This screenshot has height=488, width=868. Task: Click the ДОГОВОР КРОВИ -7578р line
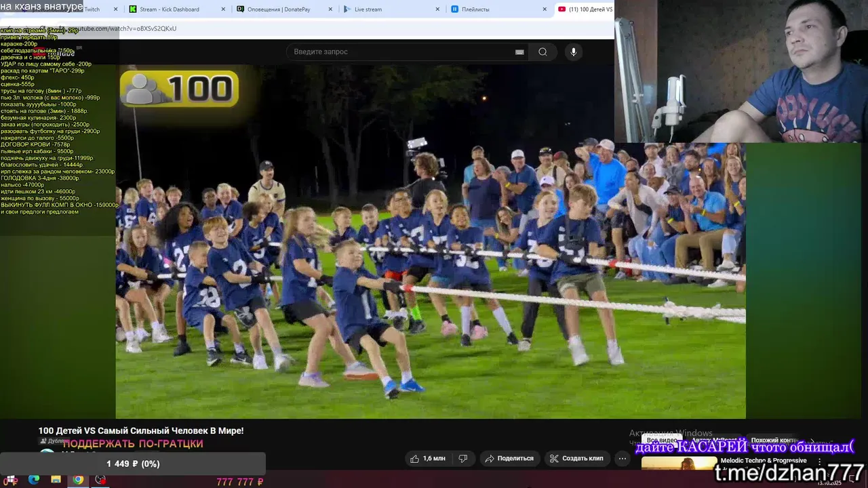(x=35, y=144)
